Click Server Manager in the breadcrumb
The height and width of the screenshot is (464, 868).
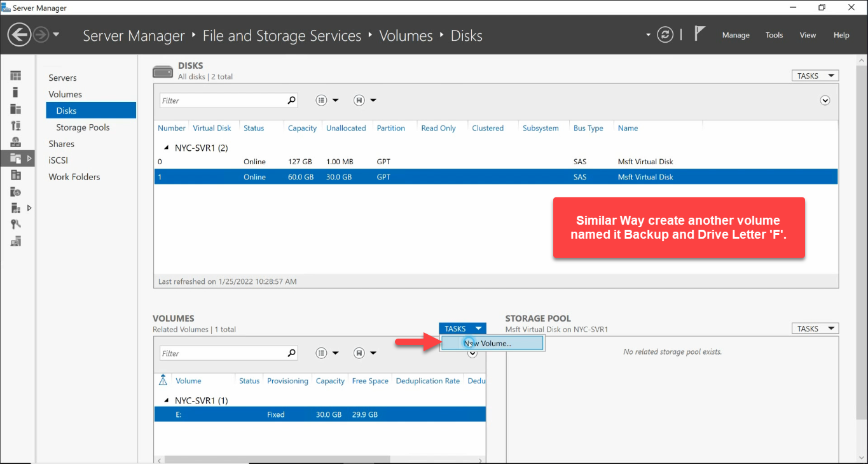pyautogui.click(x=134, y=36)
